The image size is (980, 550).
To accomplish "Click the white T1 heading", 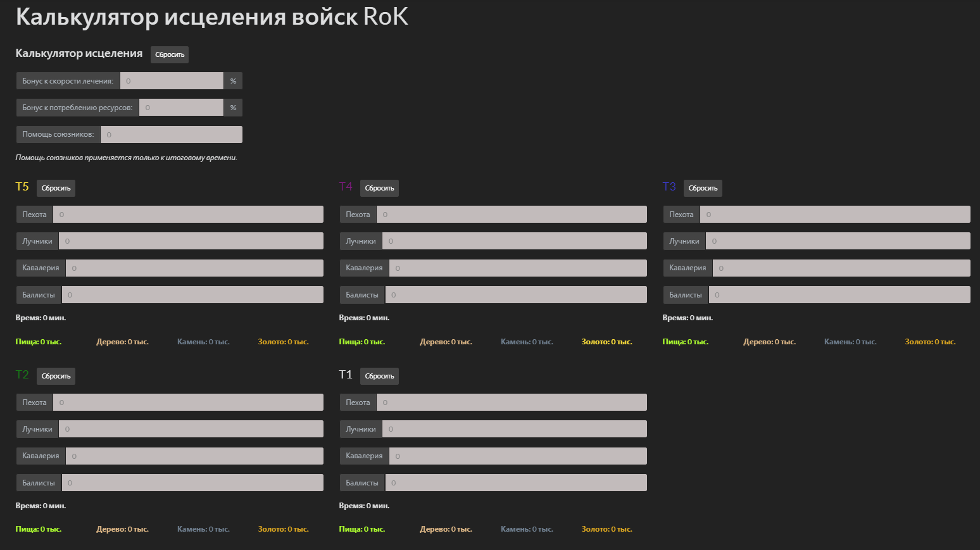I will pyautogui.click(x=346, y=375).
